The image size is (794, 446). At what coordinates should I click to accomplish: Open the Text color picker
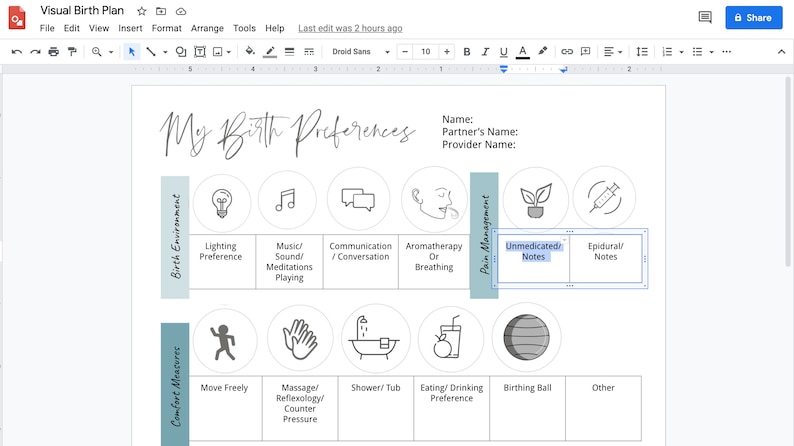523,52
